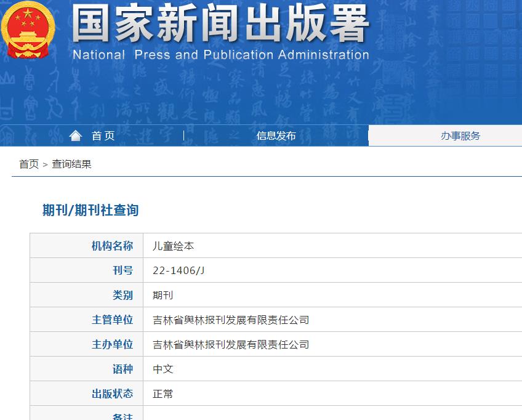Click the divider between 信息发布 and 首页
The width and height of the screenshot is (522, 420).
pos(183,135)
